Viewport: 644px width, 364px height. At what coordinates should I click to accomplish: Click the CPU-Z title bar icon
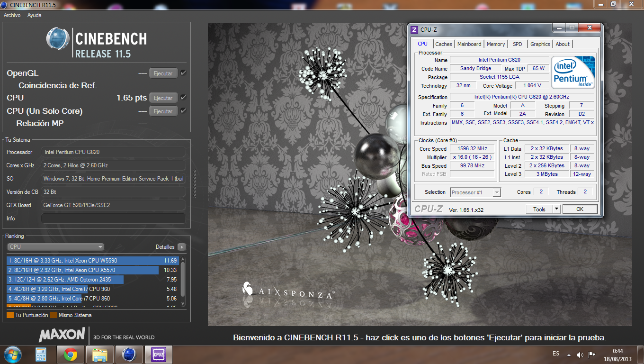tap(414, 29)
